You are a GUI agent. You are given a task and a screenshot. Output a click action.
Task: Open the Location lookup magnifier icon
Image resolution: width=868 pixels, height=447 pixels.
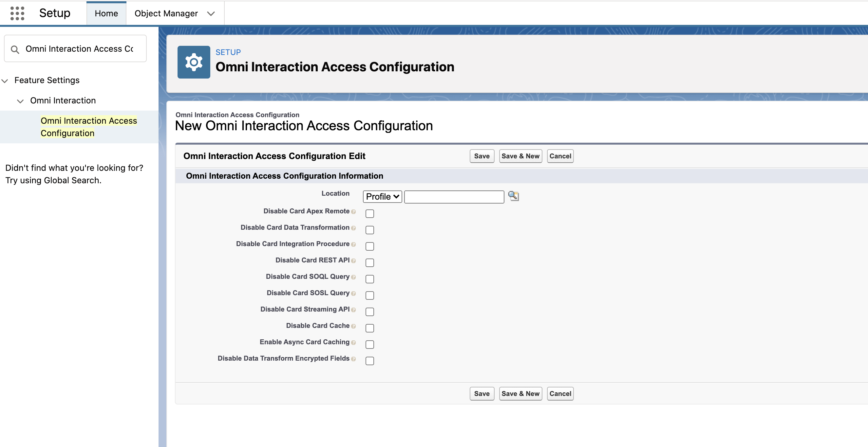[514, 196]
